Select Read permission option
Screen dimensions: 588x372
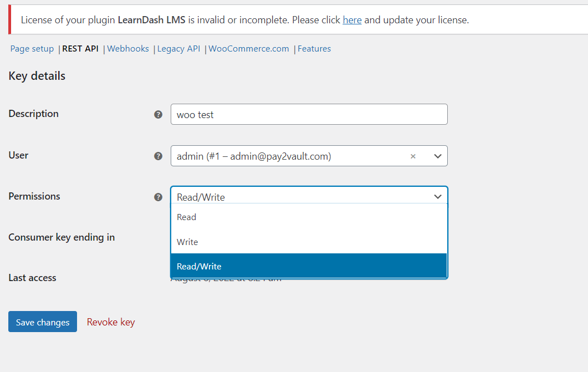(309, 217)
